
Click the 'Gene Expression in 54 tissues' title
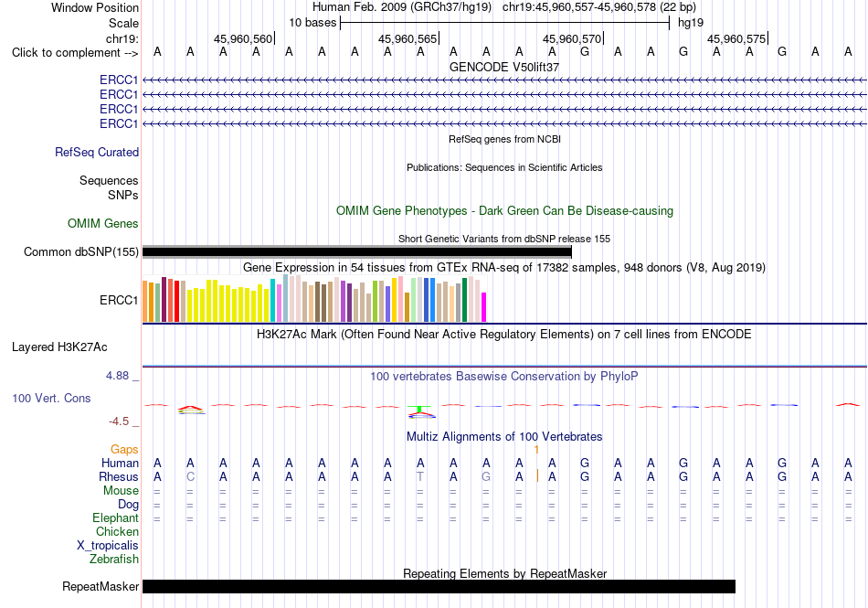point(504,268)
